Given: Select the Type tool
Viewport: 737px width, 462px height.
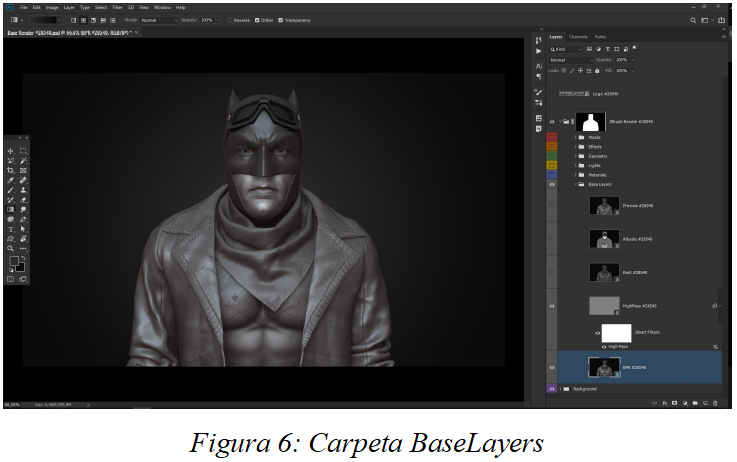Looking at the screenshot, I should 11,228.
